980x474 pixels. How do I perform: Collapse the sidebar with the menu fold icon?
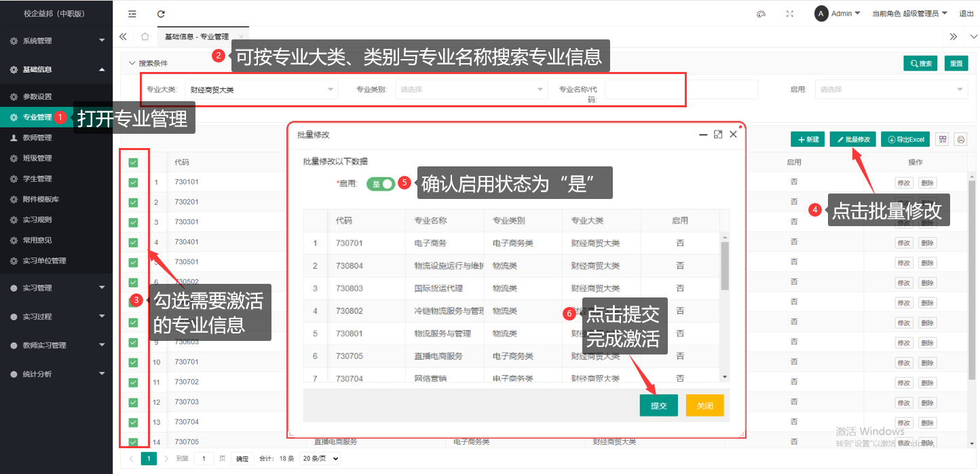point(132,14)
